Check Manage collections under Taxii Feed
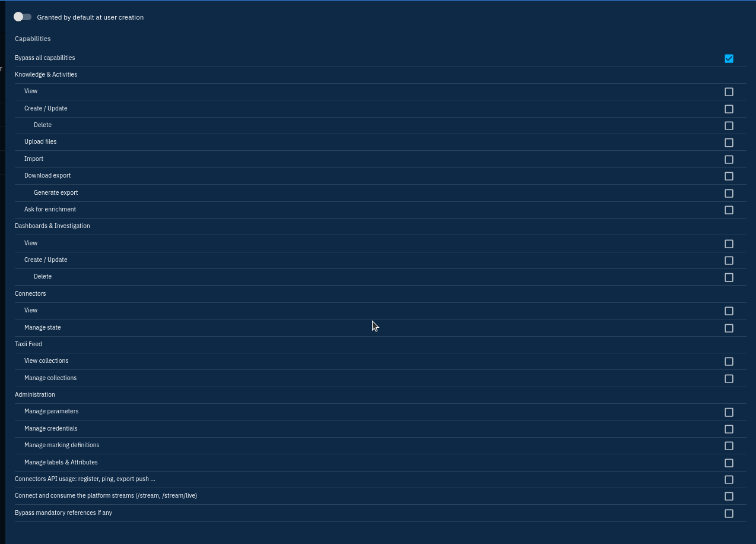Viewport: 756px width, 544px height. 729,378
